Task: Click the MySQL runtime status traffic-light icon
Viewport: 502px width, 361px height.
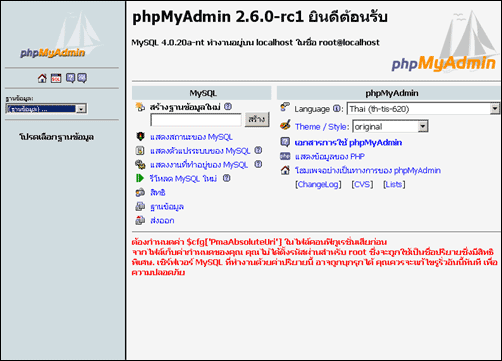Action: click(x=140, y=137)
